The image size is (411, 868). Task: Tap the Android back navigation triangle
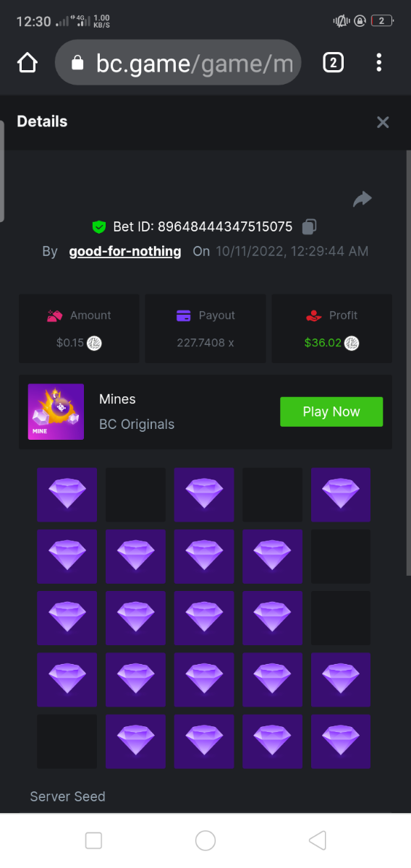pos(317,840)
